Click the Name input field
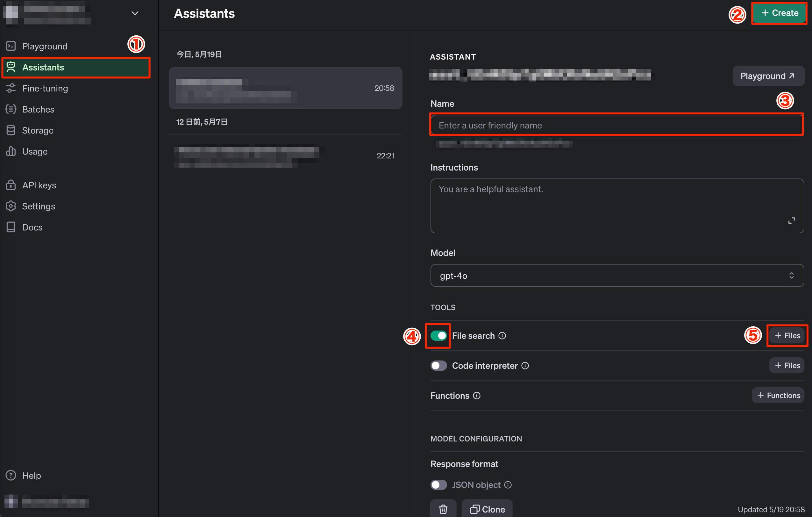 (x=616, y=125)
